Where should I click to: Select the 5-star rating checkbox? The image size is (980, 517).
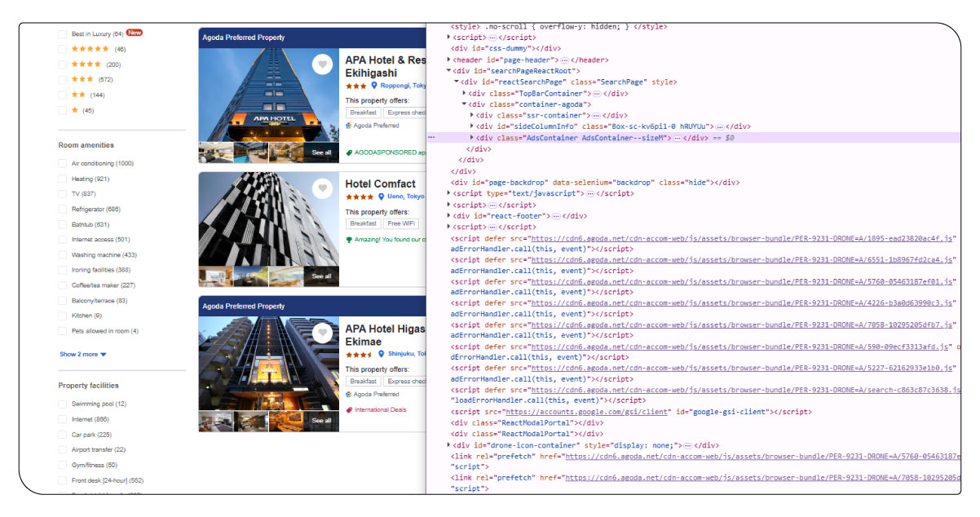pos(63,48)
